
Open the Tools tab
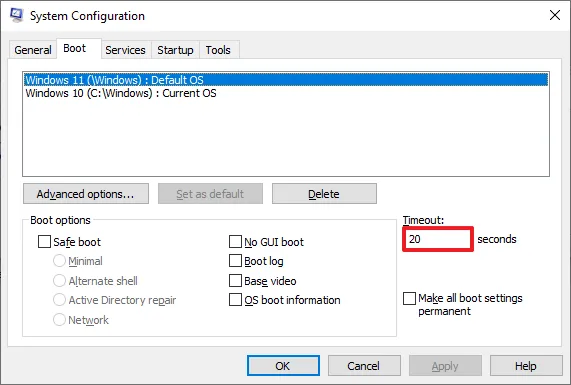218,50
